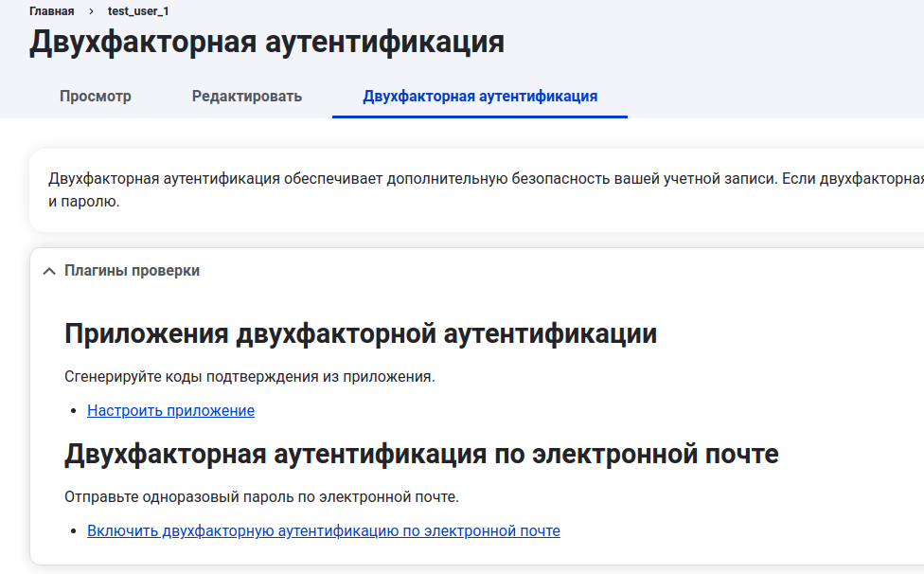Click the Главная breadcrumb link

pyautogui.click(x=51, y=11)
